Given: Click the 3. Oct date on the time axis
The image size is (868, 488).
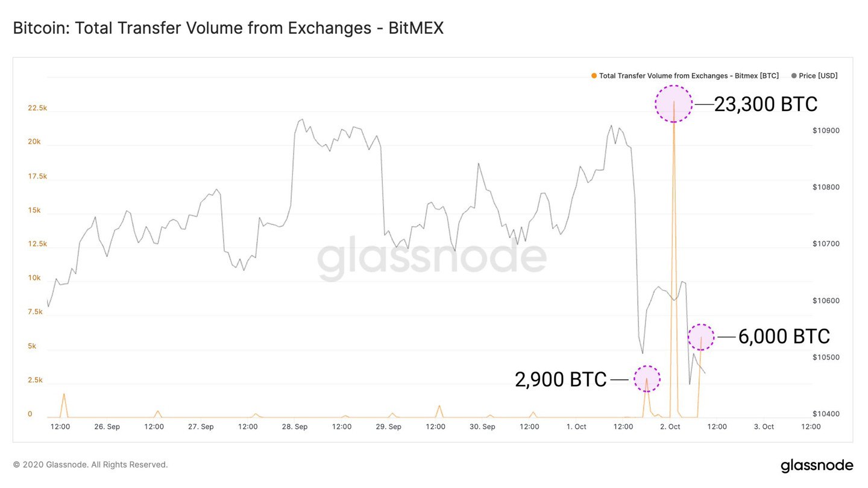Looking at the screenshot, I should pyautogui.click(x=764, y=426).
